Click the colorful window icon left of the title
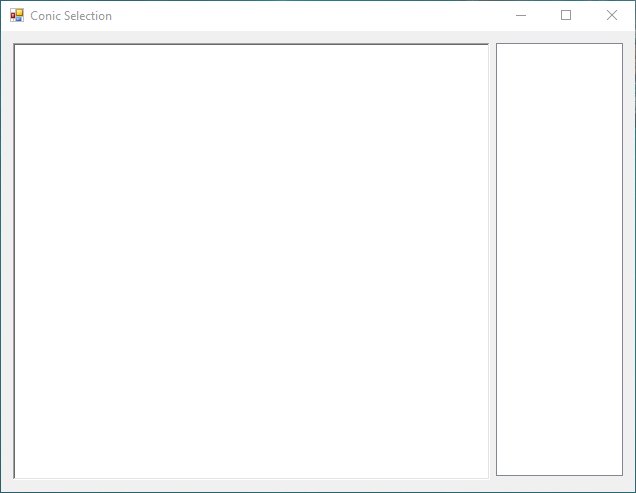The image size is (636, 493). tap(16, 16)
